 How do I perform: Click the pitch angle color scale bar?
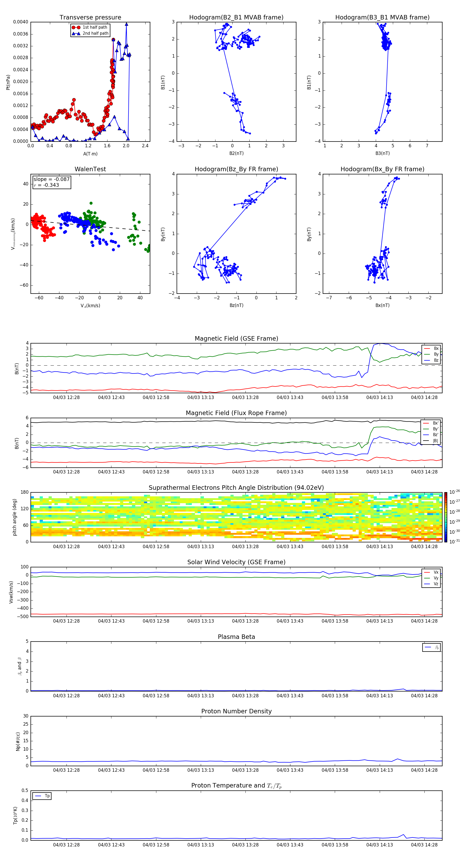point(446,517)
